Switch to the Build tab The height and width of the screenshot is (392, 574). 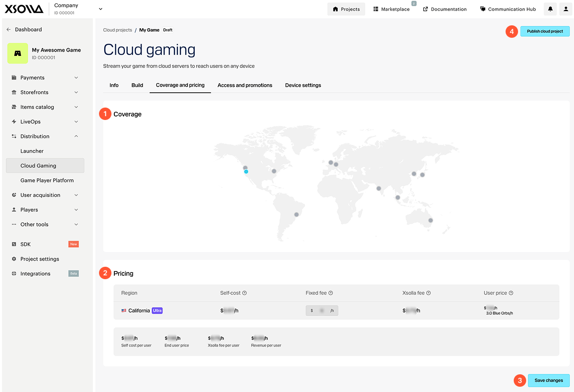[137, 85]
